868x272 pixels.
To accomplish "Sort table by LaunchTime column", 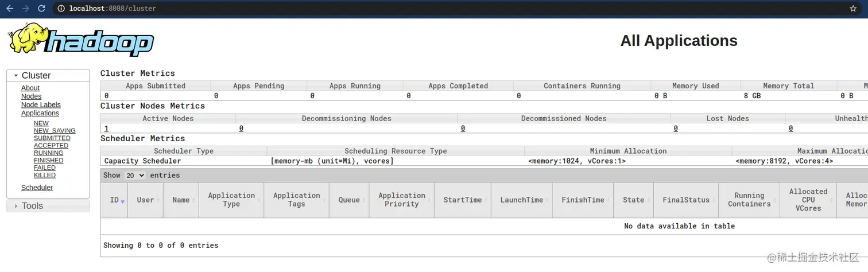I will click(x=522, y=200).
